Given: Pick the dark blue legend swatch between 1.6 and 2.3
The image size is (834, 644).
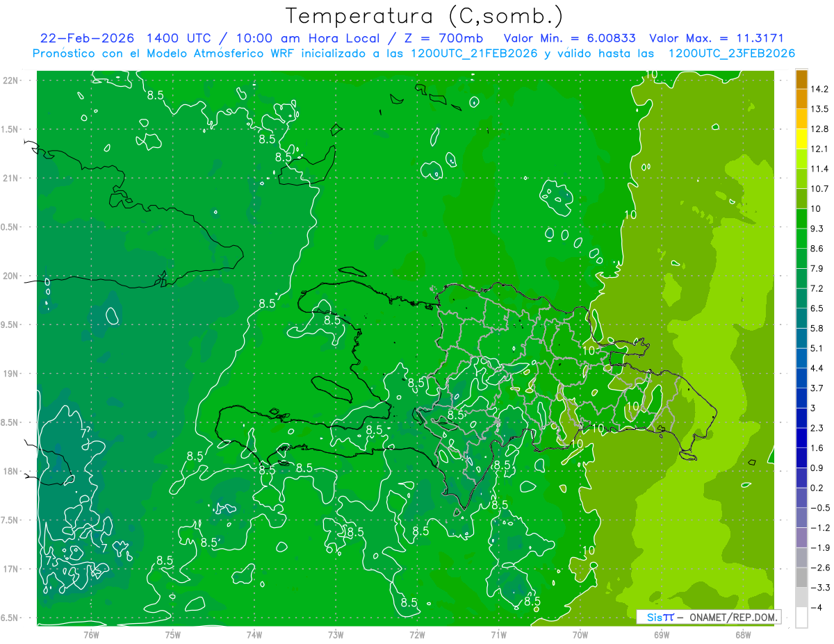Looking at the screenshot, I should [801, 438].
